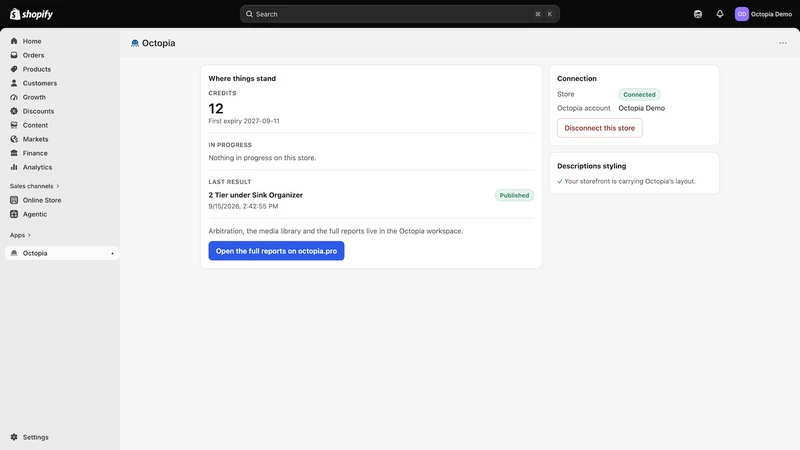Expand the Apps section
800x450 pixels.
click(20, 235)
